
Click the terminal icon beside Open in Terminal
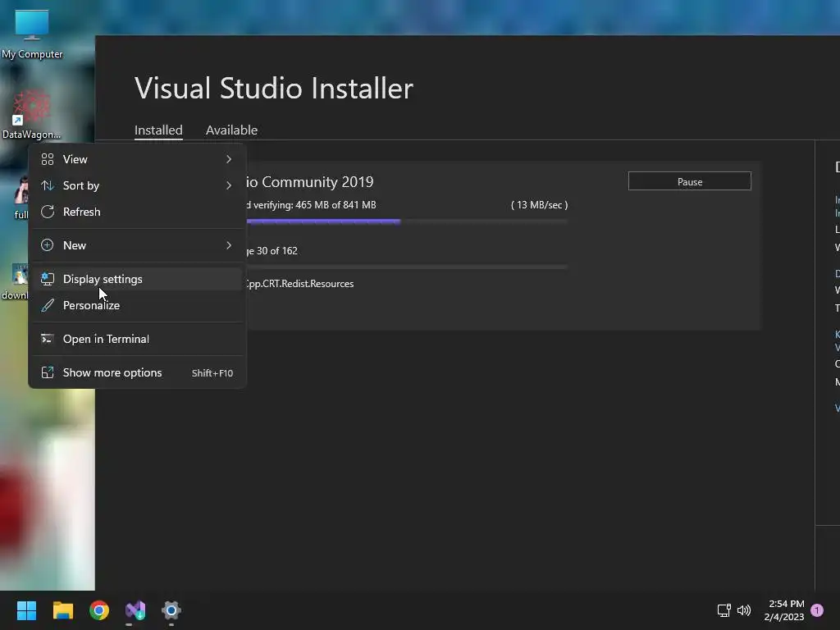pyautogui.click(x=47, y=339)
